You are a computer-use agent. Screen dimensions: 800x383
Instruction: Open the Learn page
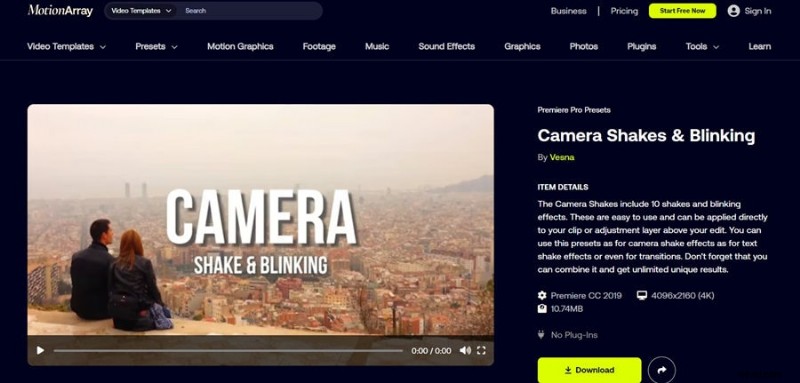pos(760,46)
